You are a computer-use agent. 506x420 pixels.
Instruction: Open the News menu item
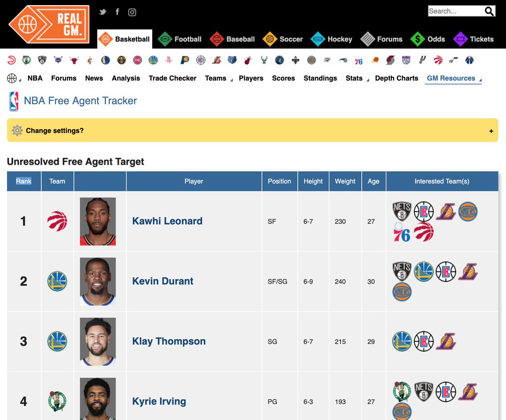(94, 78)
